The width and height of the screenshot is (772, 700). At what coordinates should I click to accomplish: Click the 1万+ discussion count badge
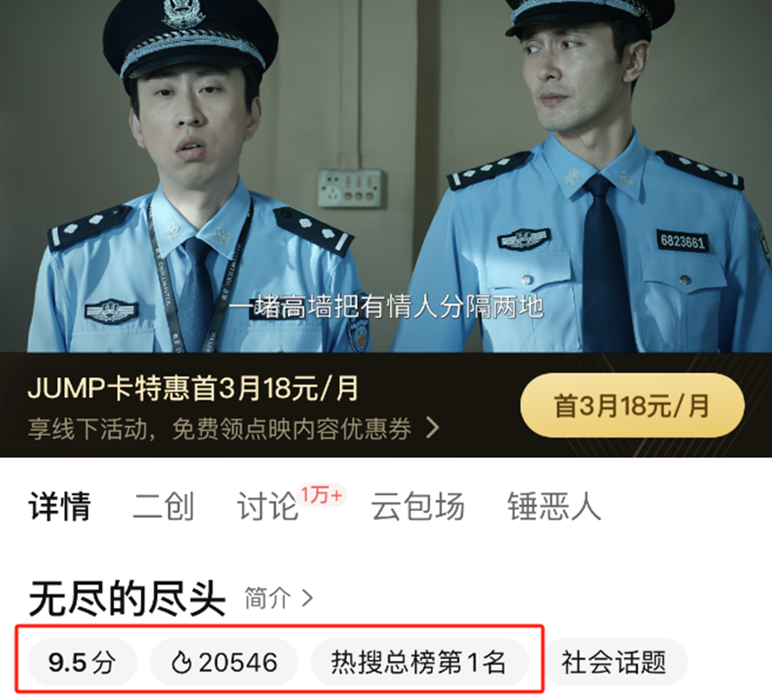322,495
